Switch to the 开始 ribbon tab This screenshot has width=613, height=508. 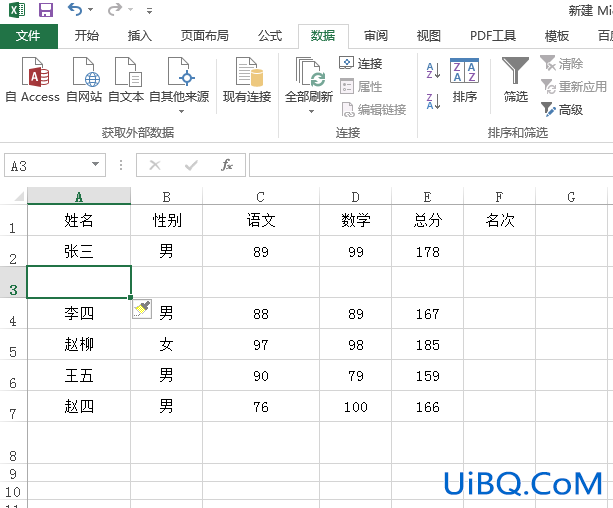click(87, 36)
